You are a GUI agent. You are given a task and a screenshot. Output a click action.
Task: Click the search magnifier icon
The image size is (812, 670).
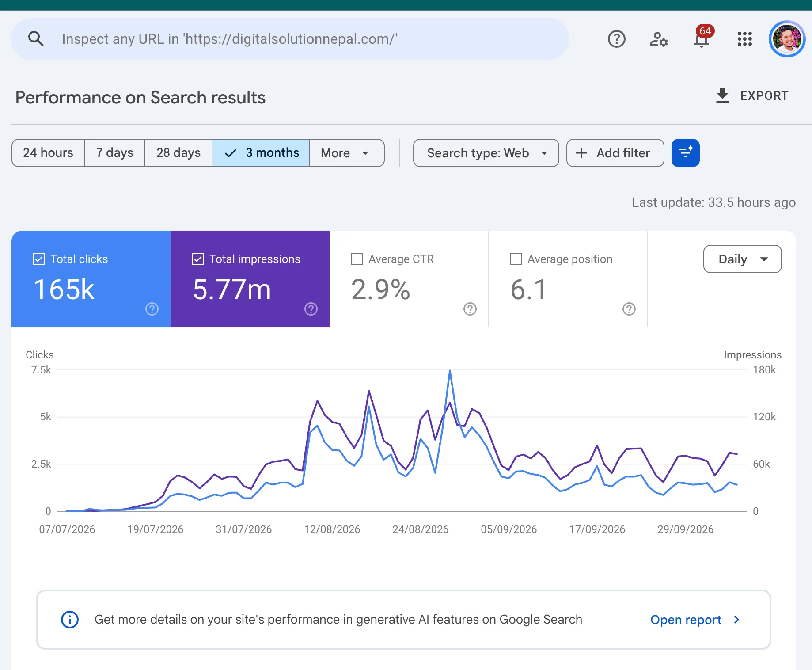coord(36,39)
